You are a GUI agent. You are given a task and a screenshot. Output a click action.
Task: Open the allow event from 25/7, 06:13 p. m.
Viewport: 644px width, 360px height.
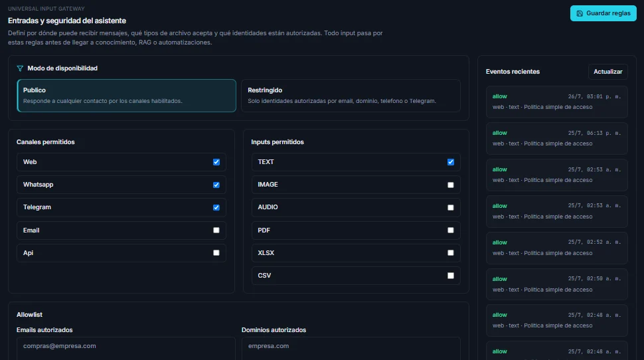tap(556, 139)
